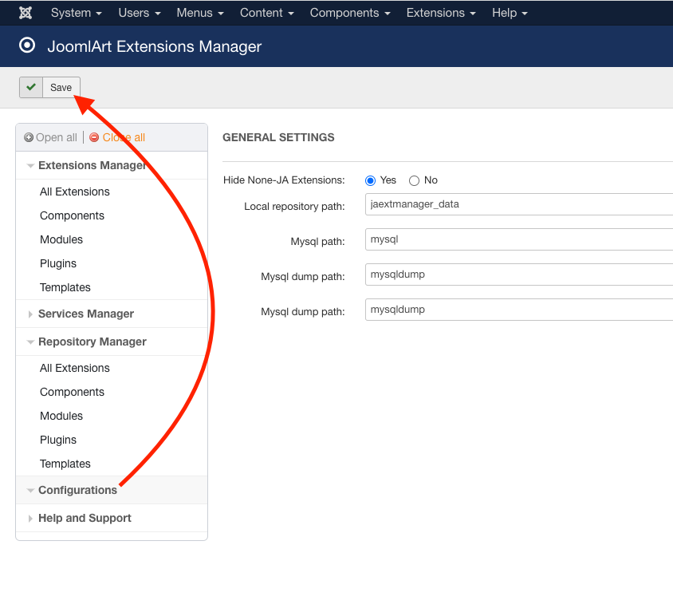
Task: Open Plugins under Extensions Manager
Action: (58, 263)
